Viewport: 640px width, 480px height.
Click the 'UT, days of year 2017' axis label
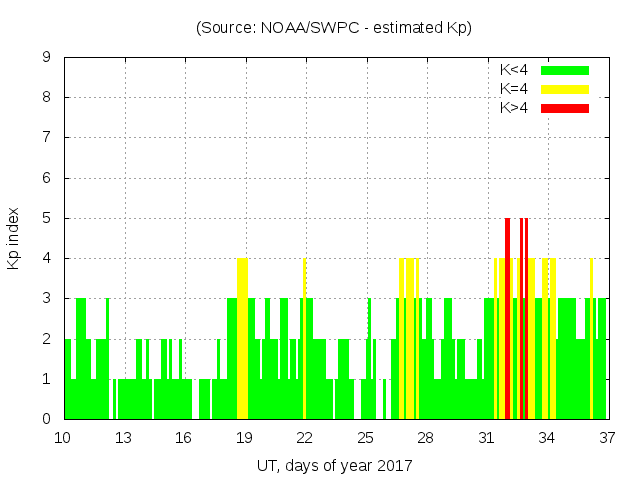(334, 465)
